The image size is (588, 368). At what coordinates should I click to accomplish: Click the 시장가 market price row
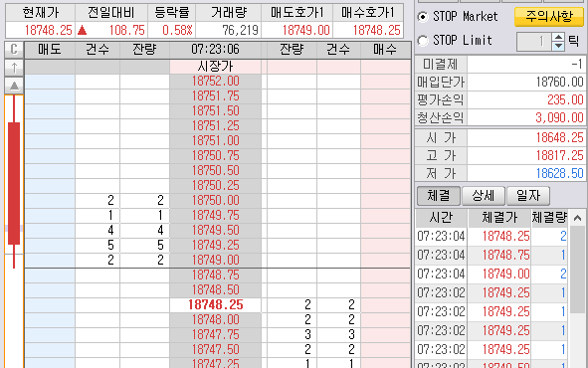(215, 67)
